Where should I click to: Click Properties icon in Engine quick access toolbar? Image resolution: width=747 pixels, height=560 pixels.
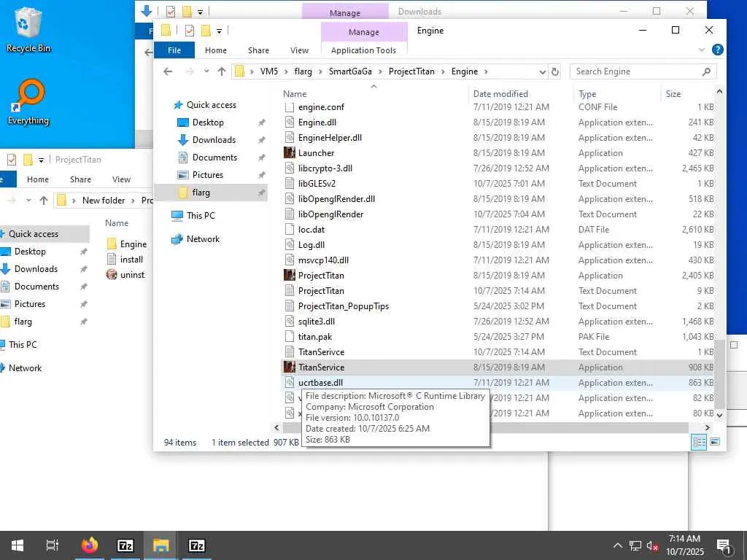189,31
